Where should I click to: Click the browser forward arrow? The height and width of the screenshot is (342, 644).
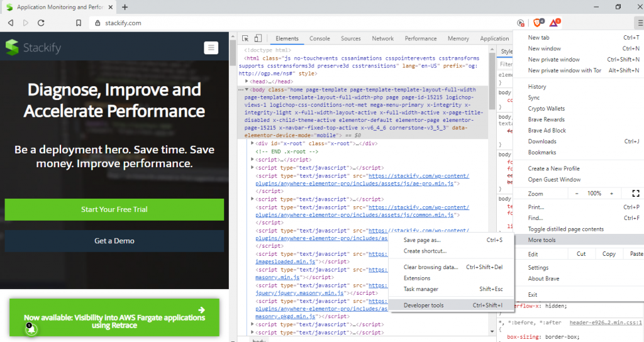[25, 23]
